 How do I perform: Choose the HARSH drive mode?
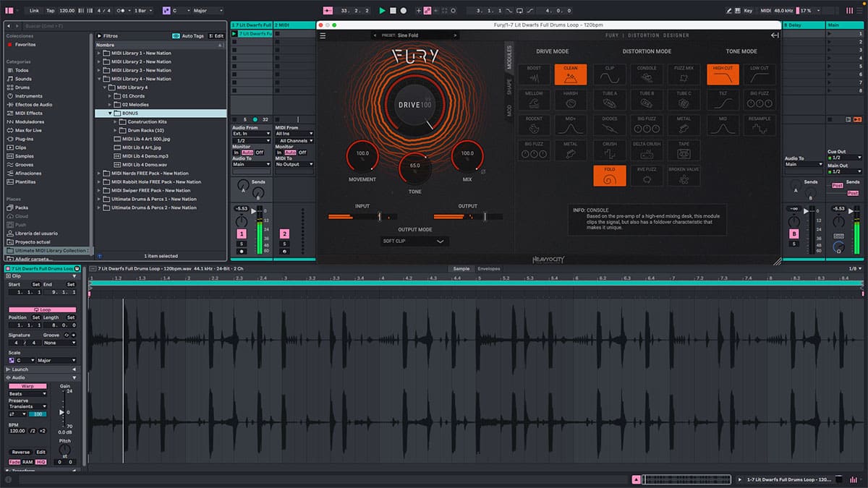tap(571, 100)
